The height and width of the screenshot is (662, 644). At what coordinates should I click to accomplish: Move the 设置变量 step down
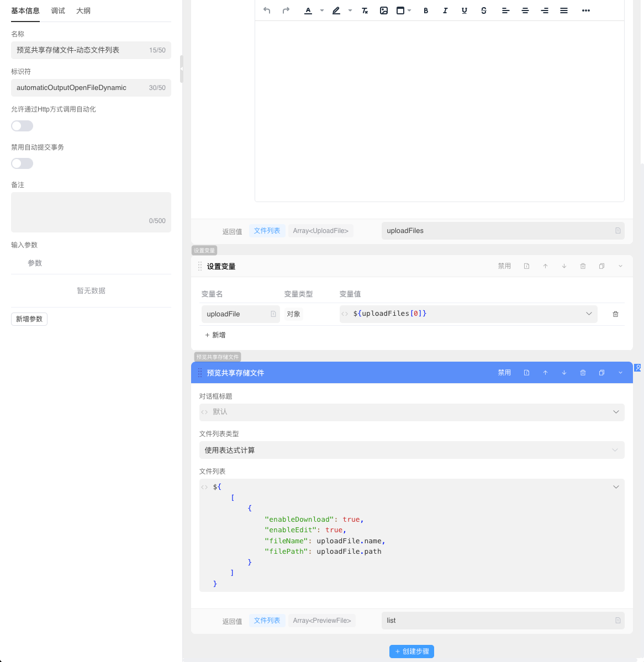[564, 266]
